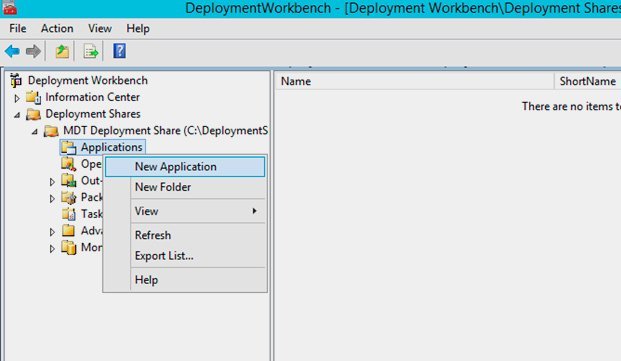Expand the Out-of-Box Drivers node
The image size is (621, 361).
coord(52,182)
